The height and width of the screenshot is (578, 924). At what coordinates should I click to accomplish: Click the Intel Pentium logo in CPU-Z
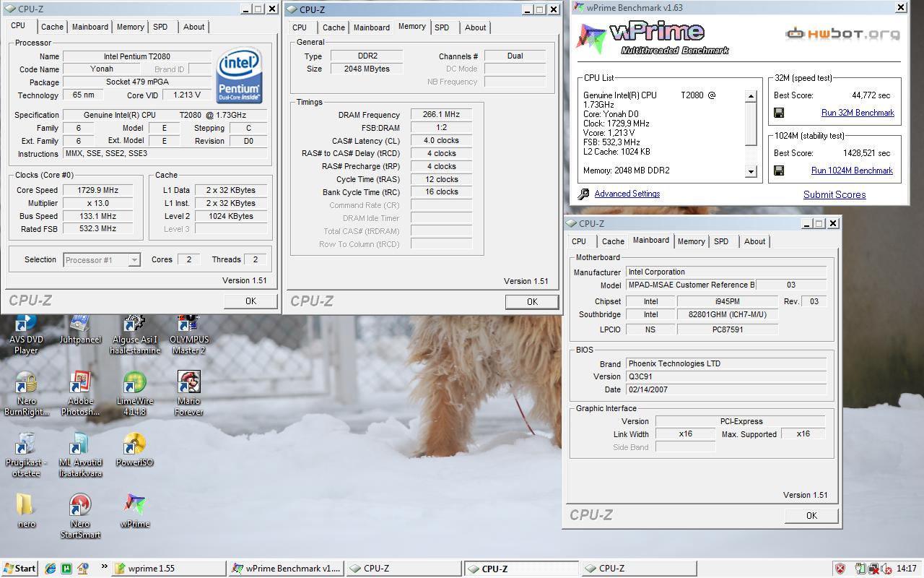coord(239,76)
